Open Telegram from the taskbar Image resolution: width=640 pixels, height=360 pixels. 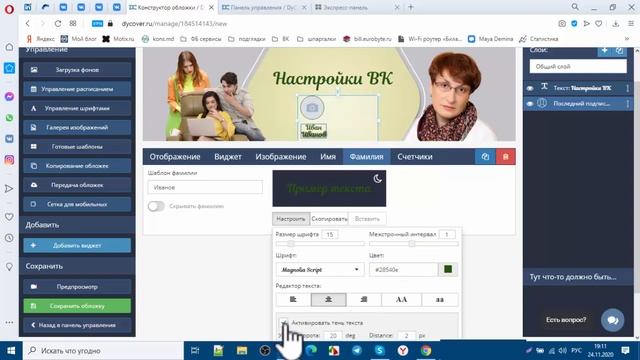357,351
